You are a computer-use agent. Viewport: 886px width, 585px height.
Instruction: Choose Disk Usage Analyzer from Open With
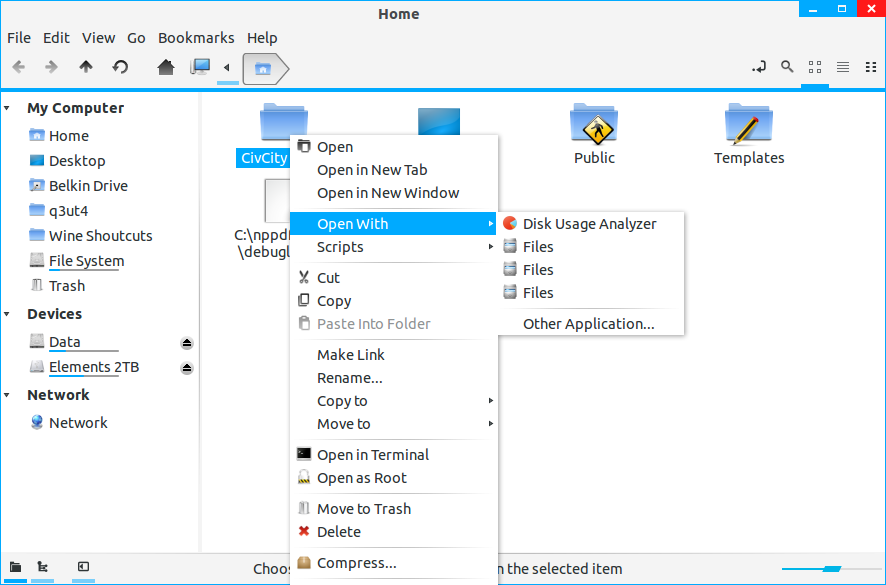(x=589, y=224)
